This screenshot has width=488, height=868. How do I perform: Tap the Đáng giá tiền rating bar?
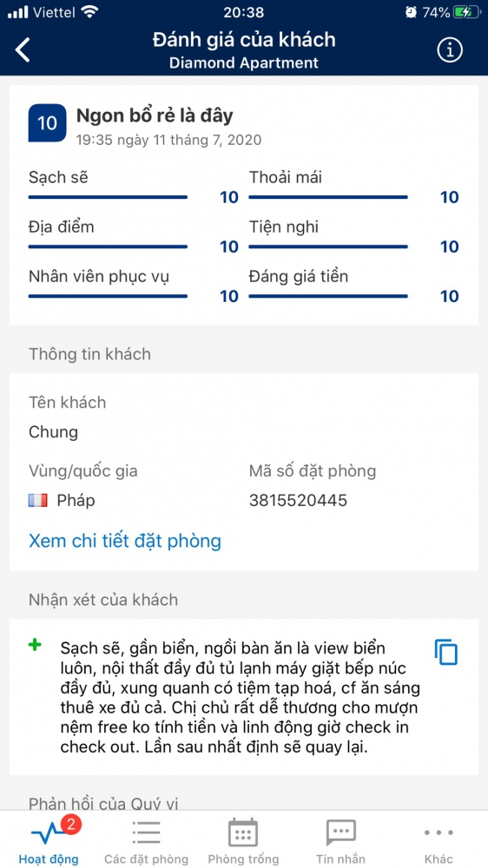pyautogui.click(x=328, y=296)
